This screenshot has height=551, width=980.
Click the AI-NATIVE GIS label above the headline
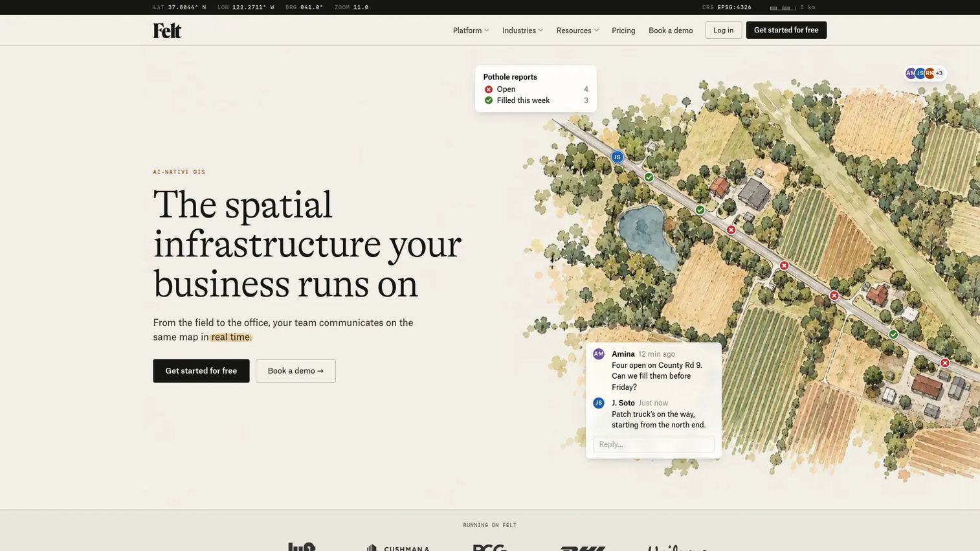coord(179,172)
